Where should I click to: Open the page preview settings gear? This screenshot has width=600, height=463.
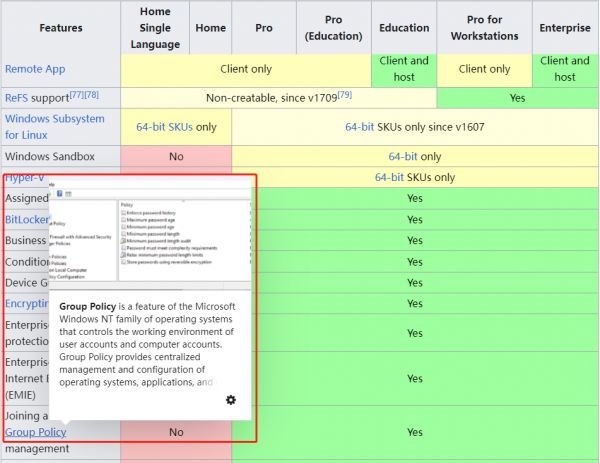tap(231, 400)
